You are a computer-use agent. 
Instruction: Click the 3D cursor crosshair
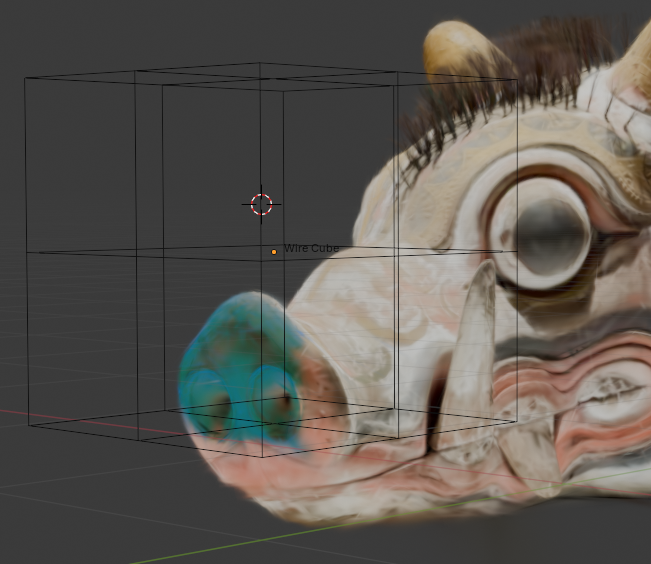tap(261, 204)
